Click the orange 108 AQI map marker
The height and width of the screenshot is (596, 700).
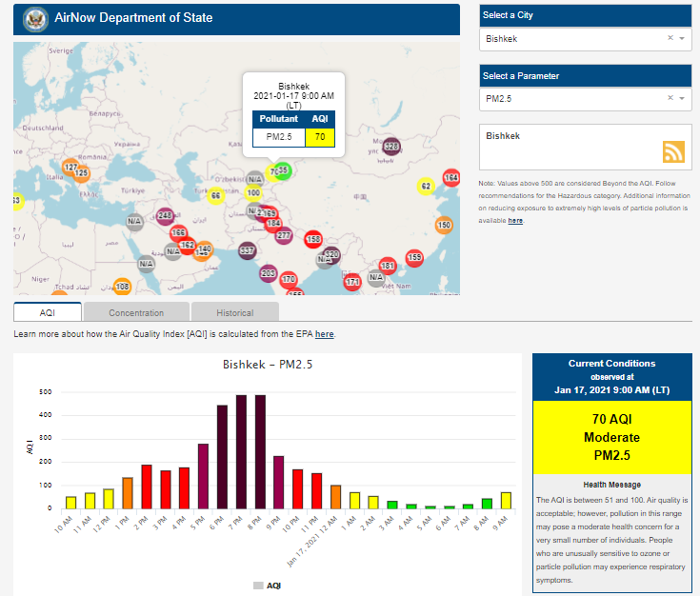pos(122,286)
